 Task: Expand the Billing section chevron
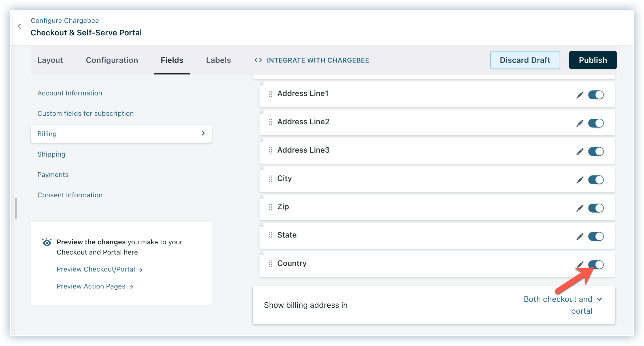click(203, 133)
